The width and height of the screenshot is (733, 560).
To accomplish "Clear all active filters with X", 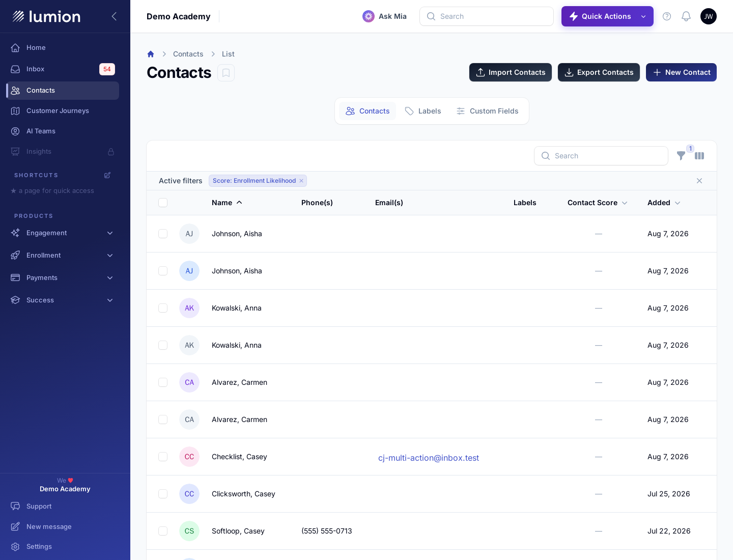I will click(699, 181).
